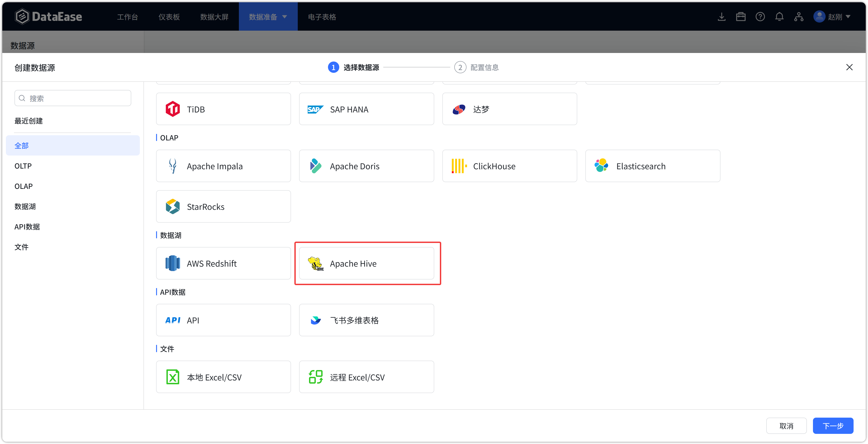Open the notification bell

click(779, 17)
